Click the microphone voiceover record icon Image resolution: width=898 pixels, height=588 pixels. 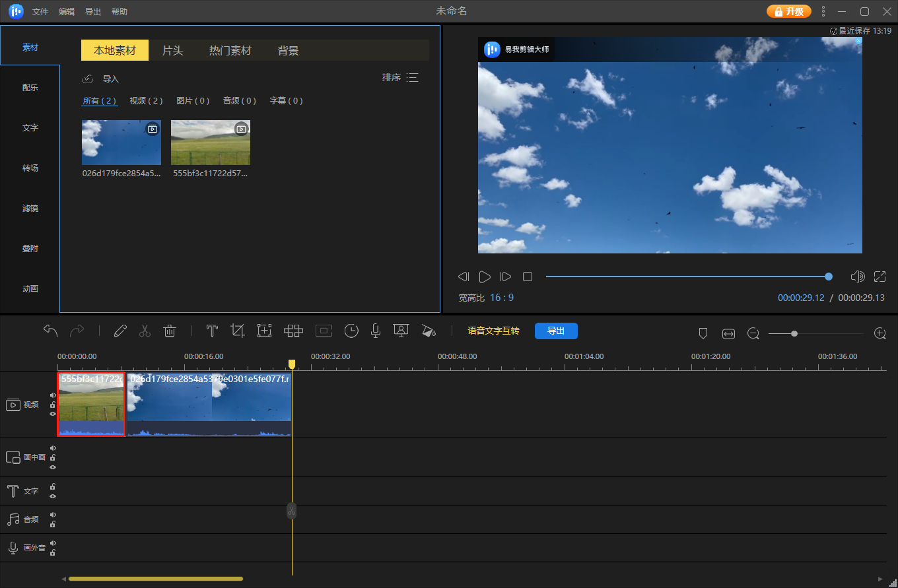click(x=375, y=331)
